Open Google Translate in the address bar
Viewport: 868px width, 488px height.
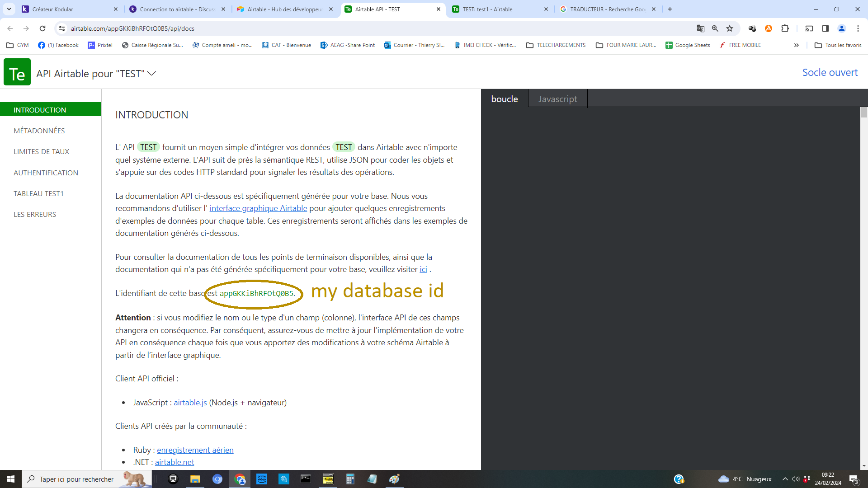[701, 28]
